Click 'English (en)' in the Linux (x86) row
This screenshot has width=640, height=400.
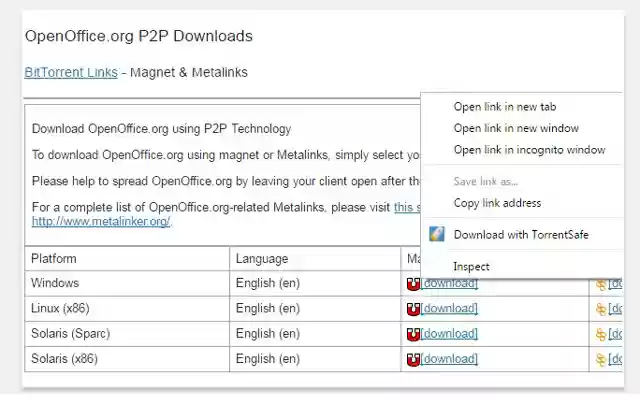tap(268, 308)
